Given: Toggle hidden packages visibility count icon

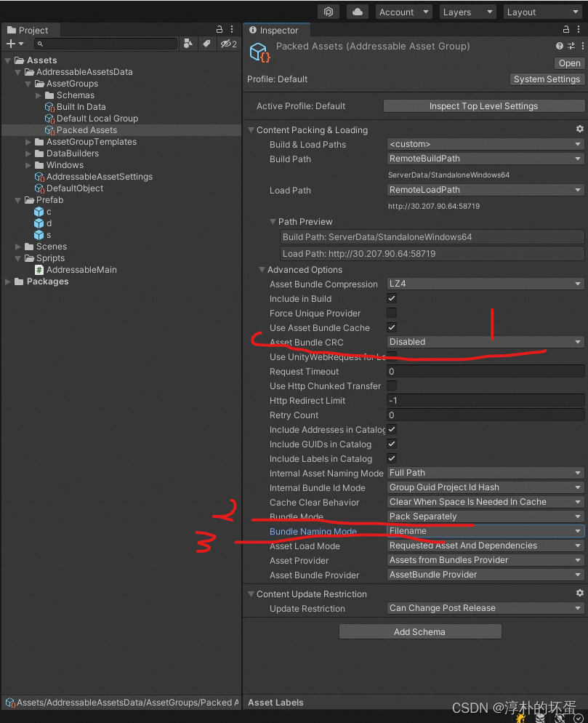Looking at the screenshot, I should (x=228, y=44).
